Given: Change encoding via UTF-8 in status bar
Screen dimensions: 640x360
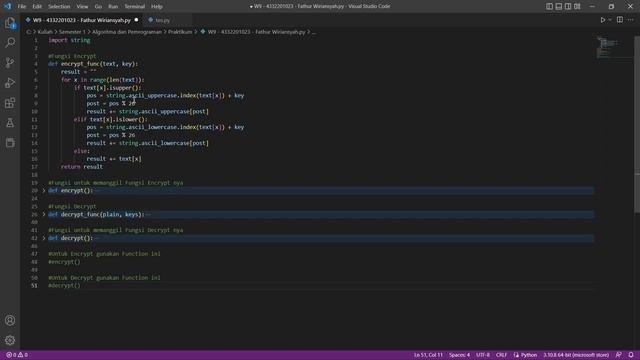Looking at the screenshot, I should click(x=483, y=355).
